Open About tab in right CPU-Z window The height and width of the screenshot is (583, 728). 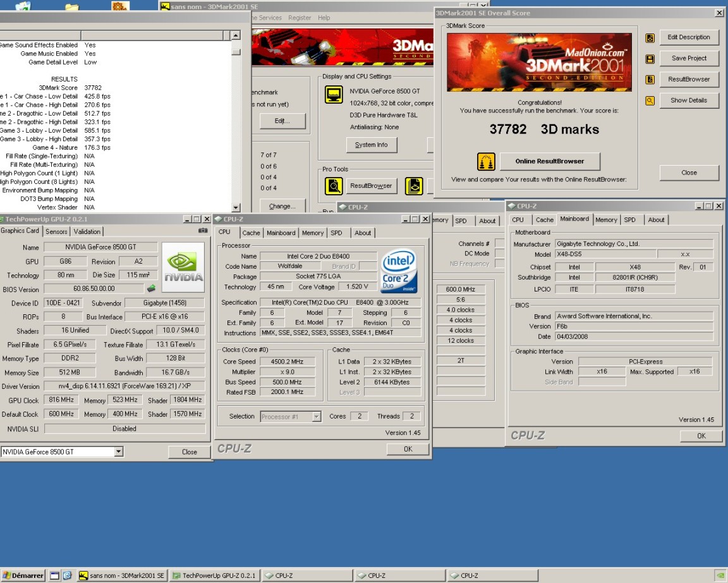click(x=656, y=219)
